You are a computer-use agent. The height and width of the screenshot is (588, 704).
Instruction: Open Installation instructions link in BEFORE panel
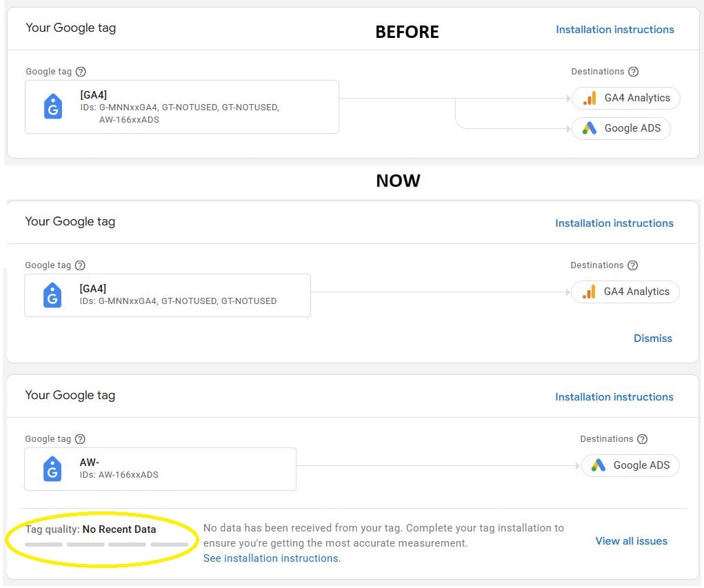click(614, 30)
